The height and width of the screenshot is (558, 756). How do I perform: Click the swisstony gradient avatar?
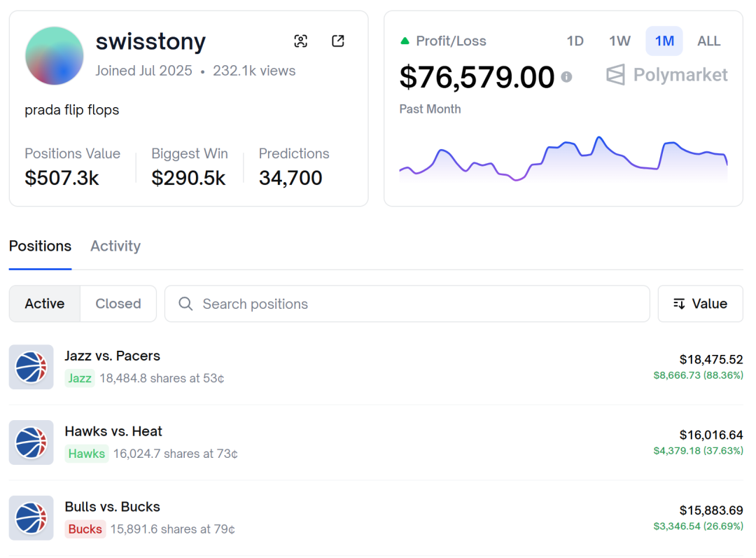[55, 56]
